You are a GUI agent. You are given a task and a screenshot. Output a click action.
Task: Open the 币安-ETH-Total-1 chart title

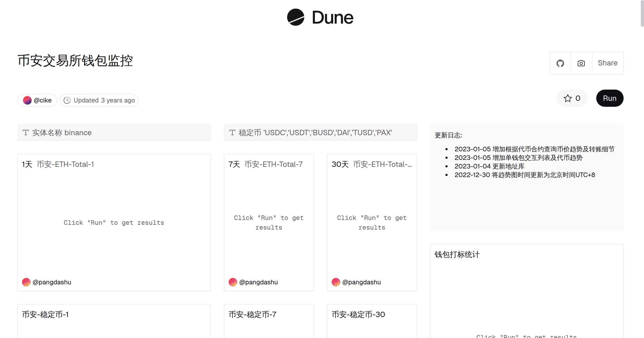(65, 164)
